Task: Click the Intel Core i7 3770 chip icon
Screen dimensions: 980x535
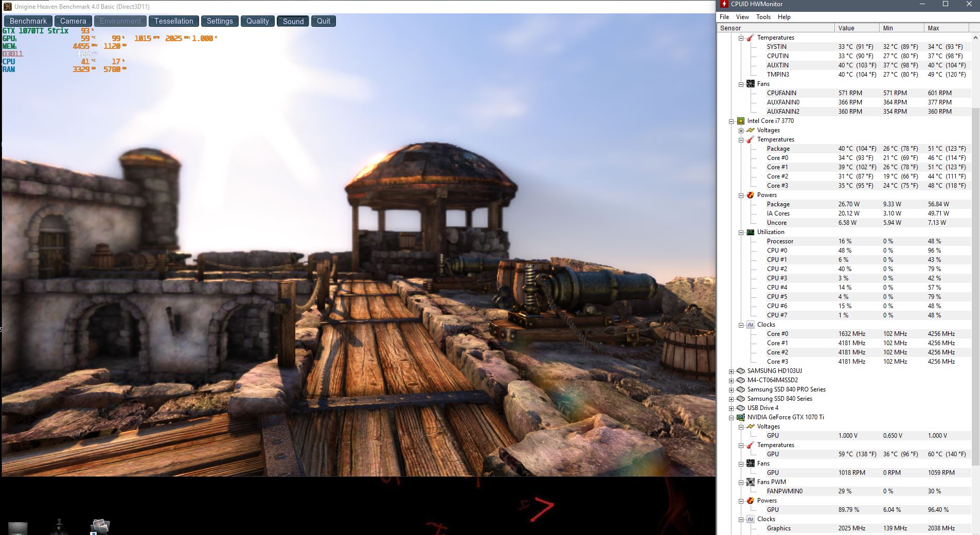Action: (741, 121)
